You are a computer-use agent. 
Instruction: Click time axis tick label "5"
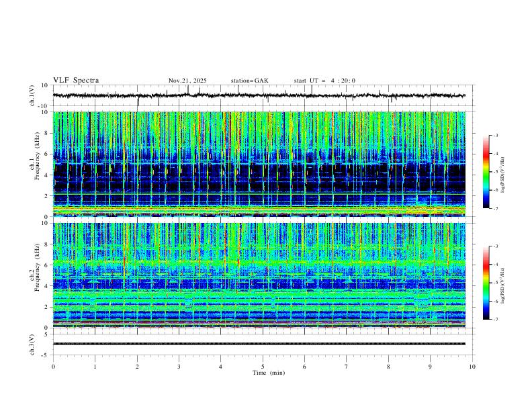point(263,367)
